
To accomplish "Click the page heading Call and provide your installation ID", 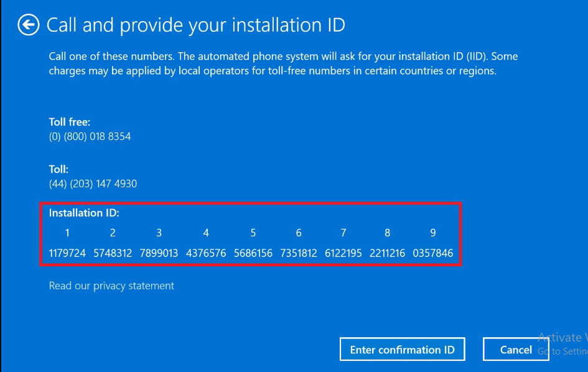I will [x=196, y=25].
